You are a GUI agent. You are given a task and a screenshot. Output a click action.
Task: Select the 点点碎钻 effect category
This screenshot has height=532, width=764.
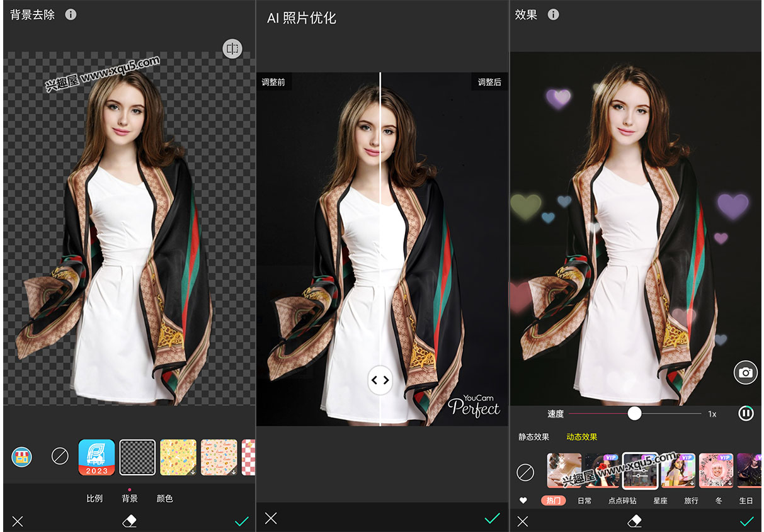click(622, 501)
